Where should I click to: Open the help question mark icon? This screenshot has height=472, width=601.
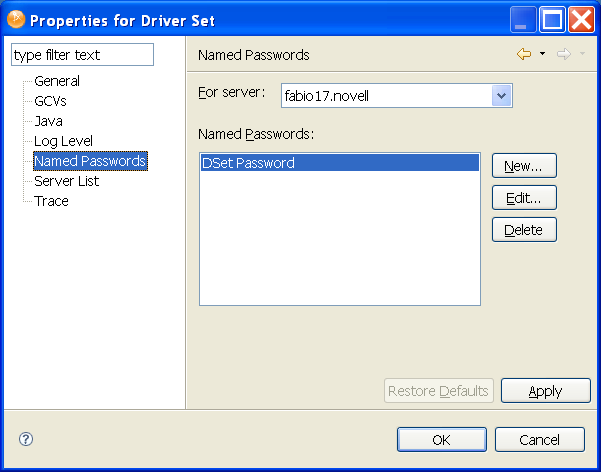26,439
